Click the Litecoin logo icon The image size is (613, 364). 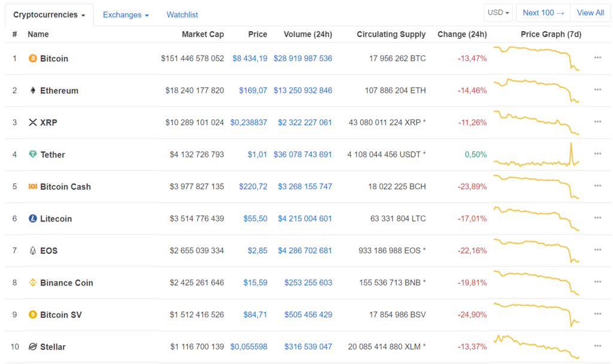coord(32,219)
